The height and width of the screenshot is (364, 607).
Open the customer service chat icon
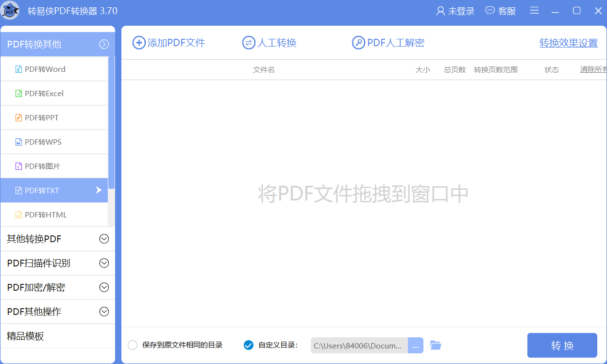[490, 11]
